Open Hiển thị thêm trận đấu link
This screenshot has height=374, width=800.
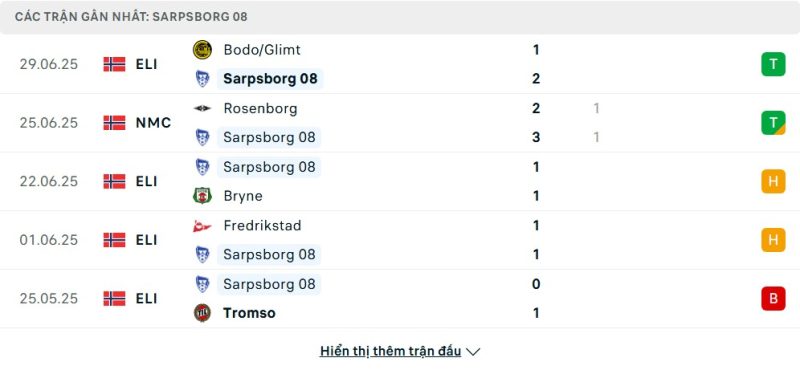point(390,351)
